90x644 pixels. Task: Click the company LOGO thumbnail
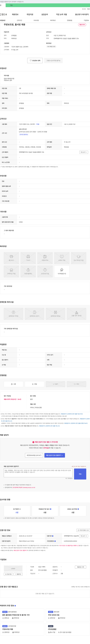(x=13, y=568)
